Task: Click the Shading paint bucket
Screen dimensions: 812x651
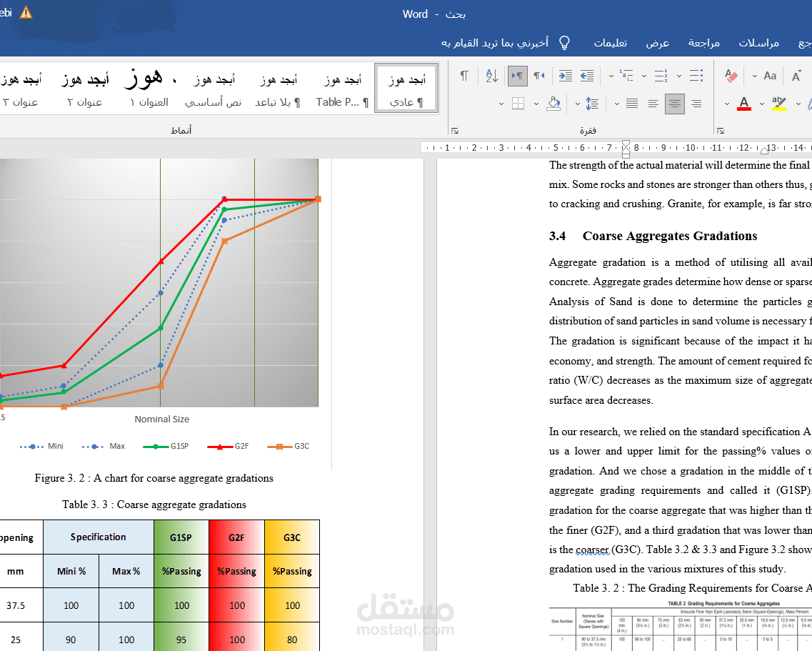Action: pyautogui.click(x=553, y=104)
